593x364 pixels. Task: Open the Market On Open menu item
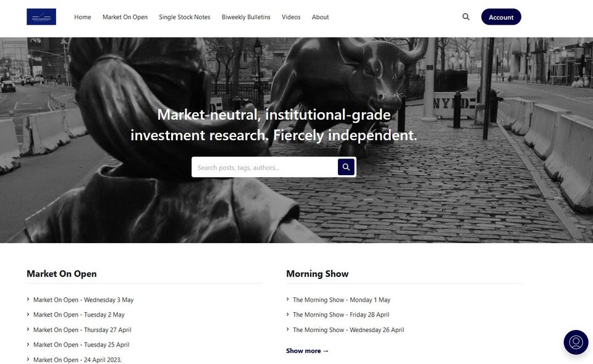click(125, 17)
